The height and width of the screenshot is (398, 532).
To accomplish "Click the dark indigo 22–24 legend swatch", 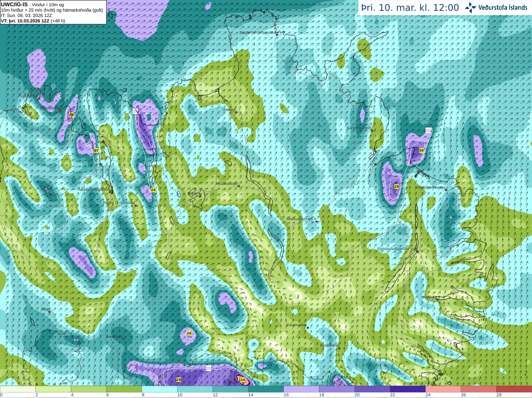I will tap(408, 389).
